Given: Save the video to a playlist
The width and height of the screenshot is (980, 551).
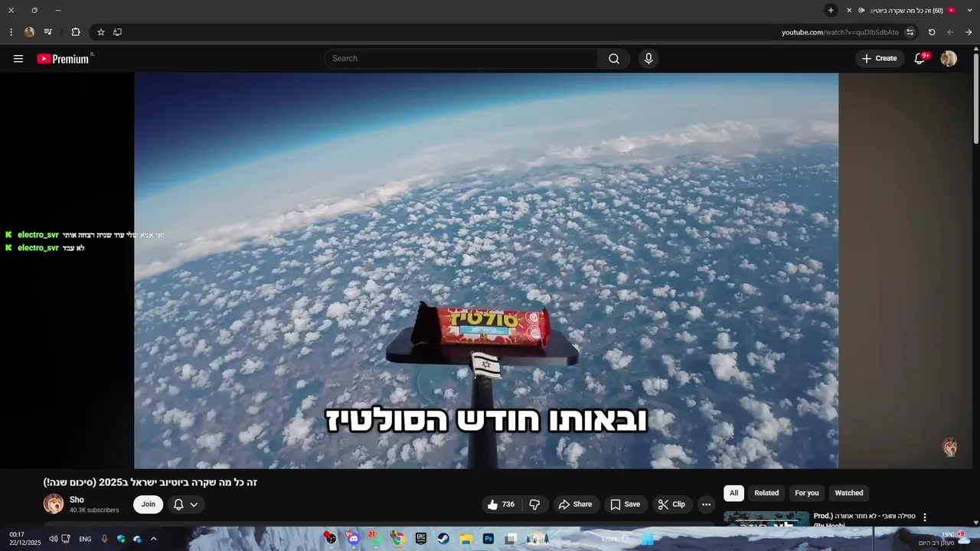Looking at the screenshot, I should coord(625,504).
